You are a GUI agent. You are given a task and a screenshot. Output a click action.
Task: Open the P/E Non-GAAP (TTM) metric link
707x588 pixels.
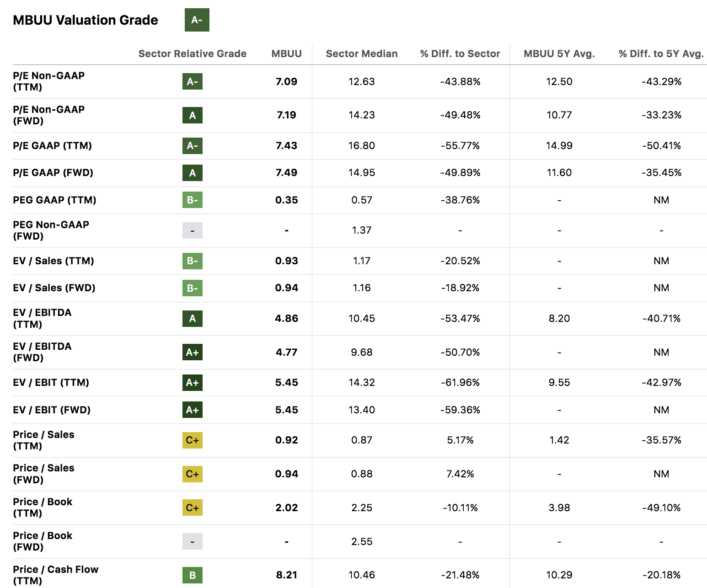pyautogui.click(x=48, y=81)
